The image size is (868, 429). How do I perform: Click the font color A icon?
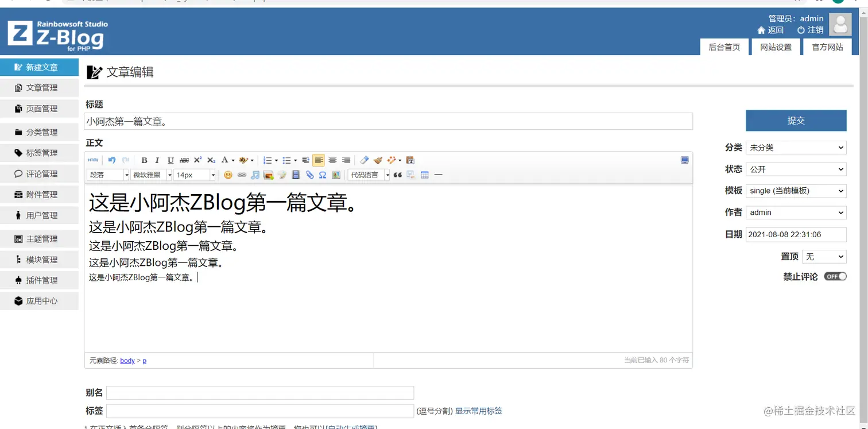225,160
